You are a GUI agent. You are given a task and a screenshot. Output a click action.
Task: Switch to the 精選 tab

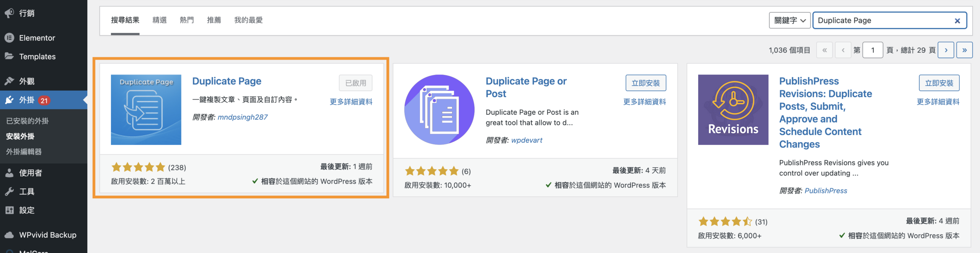click(159, 20)
